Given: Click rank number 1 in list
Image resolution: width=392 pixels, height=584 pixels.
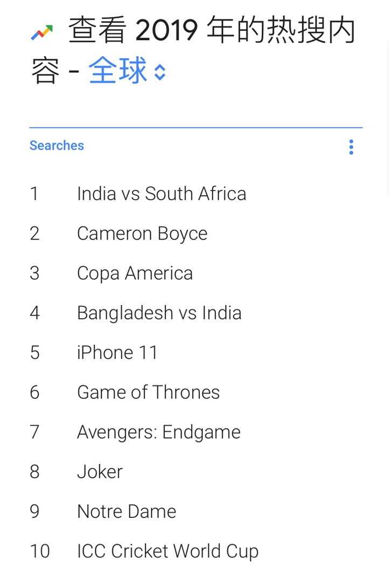Looking at the screenshot, I should pyautogui.click(x=34, y=194).
